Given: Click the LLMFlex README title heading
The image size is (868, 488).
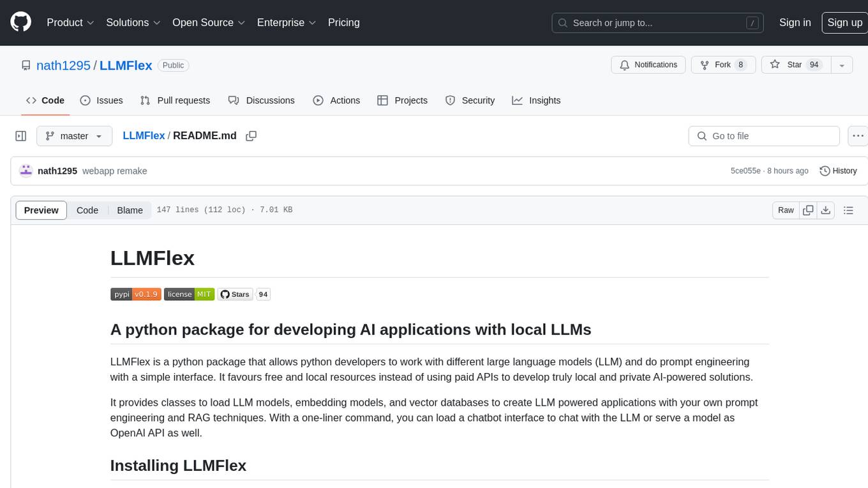Looking at the screenshot, I should (x=153, y=258).
